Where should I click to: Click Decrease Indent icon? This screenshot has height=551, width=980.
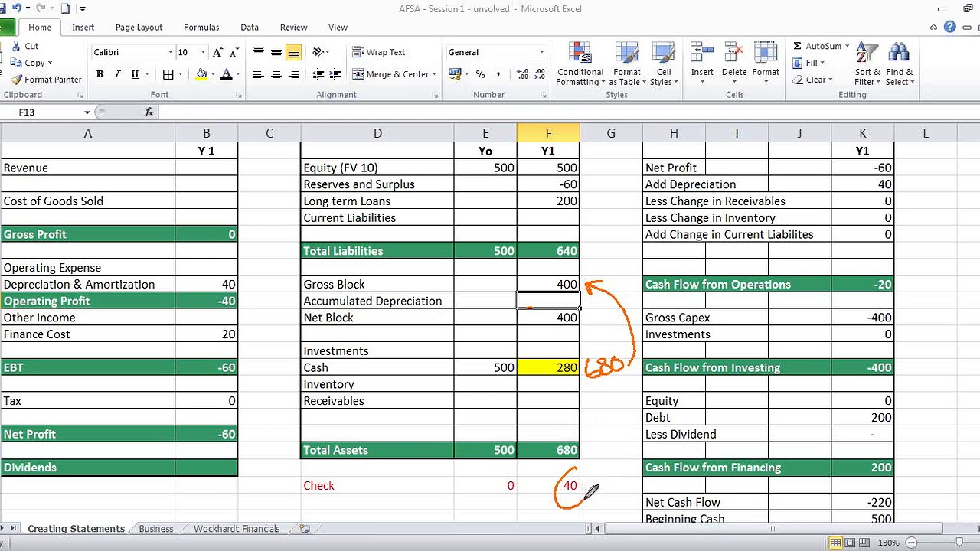[x=317, y=74]
